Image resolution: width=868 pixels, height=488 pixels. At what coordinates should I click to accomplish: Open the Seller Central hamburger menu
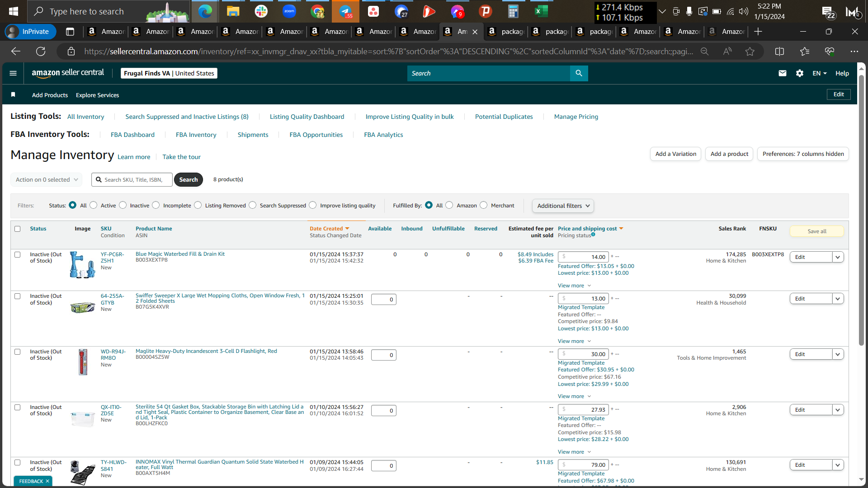[x=13, y=73]
